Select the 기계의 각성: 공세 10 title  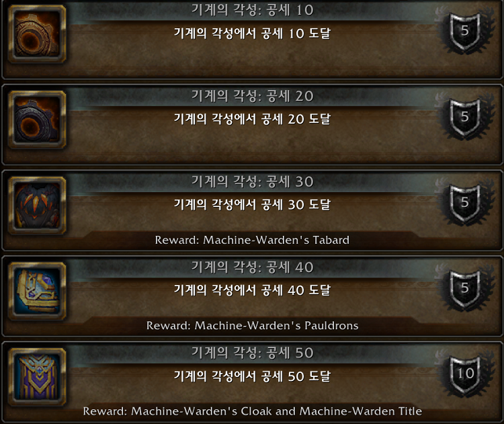[252, 10]
